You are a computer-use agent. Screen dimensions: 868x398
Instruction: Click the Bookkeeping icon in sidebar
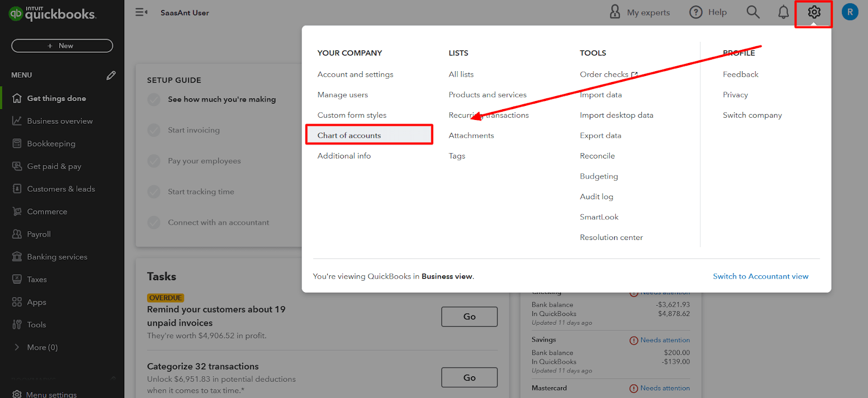point(17,143)
